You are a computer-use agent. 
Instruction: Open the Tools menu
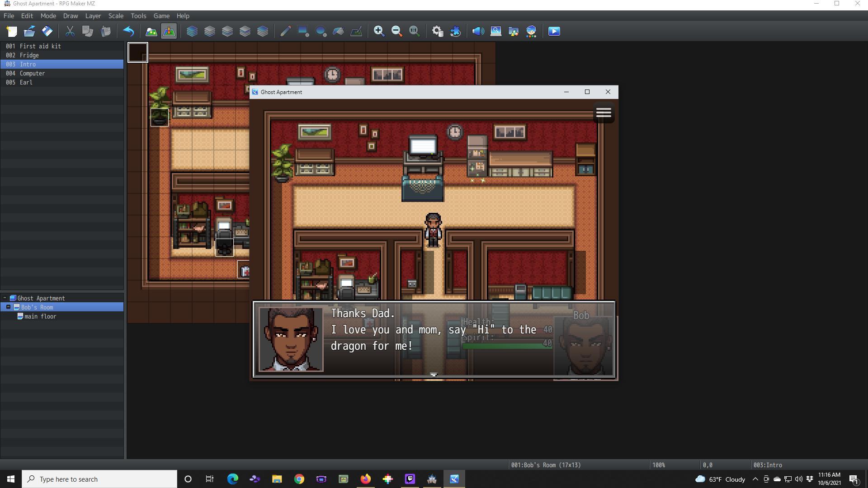[x=138, y=16]
